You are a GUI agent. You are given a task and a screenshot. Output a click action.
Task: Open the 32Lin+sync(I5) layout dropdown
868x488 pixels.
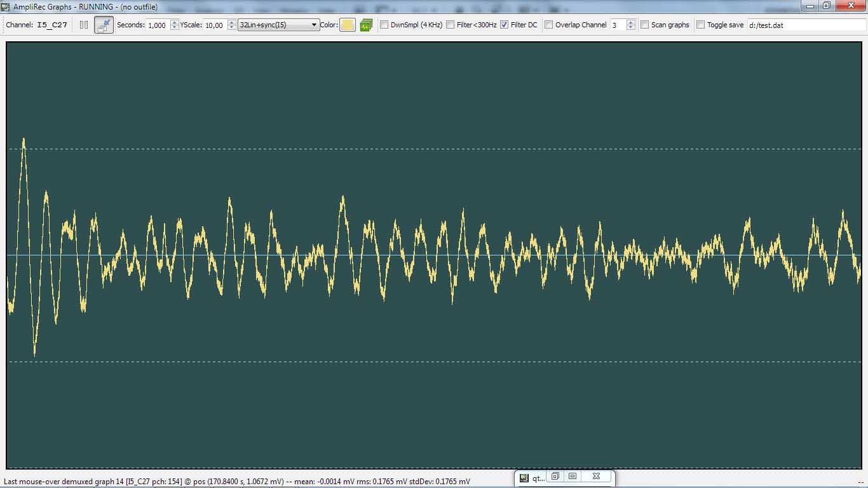278,25
